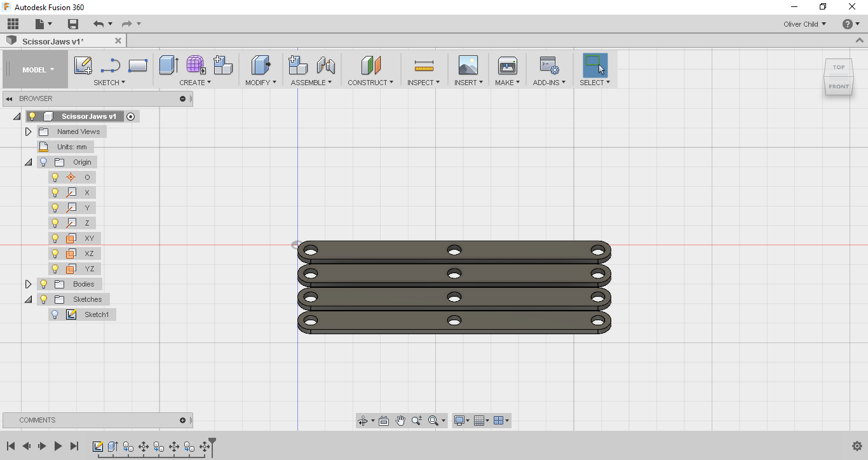This screenshot has width=868, height=460.
Task: Open the Viewports layout icon
Action: click(x=499, y=421)
